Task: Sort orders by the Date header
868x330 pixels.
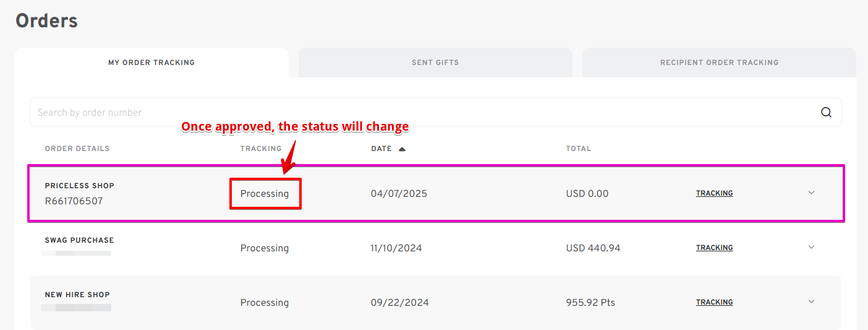Action: click(381, 149)
